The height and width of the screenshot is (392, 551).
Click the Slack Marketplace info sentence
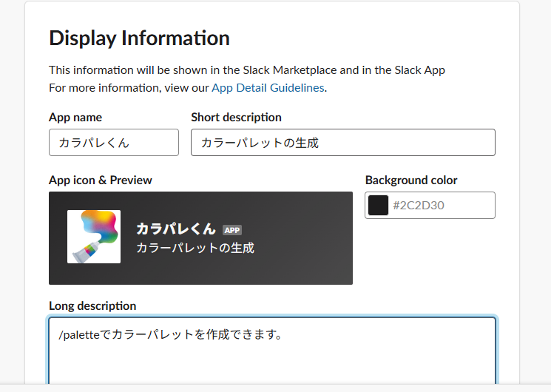click(247, 70)
